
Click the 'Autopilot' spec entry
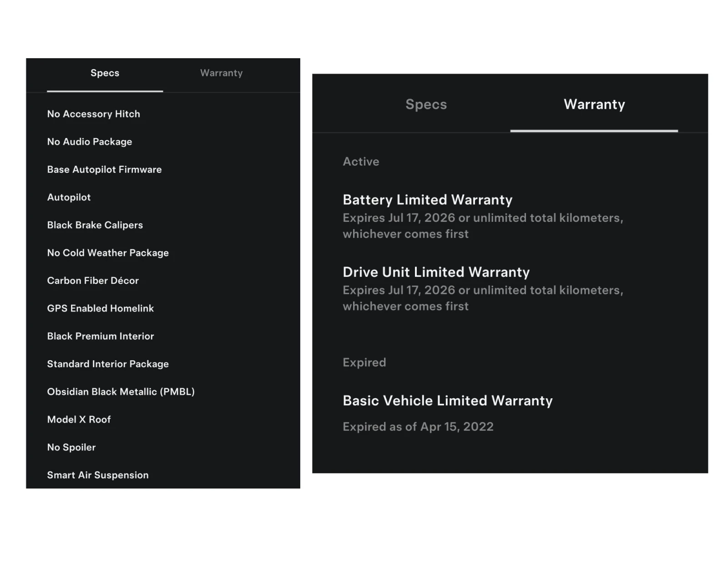tap(69, 197)
